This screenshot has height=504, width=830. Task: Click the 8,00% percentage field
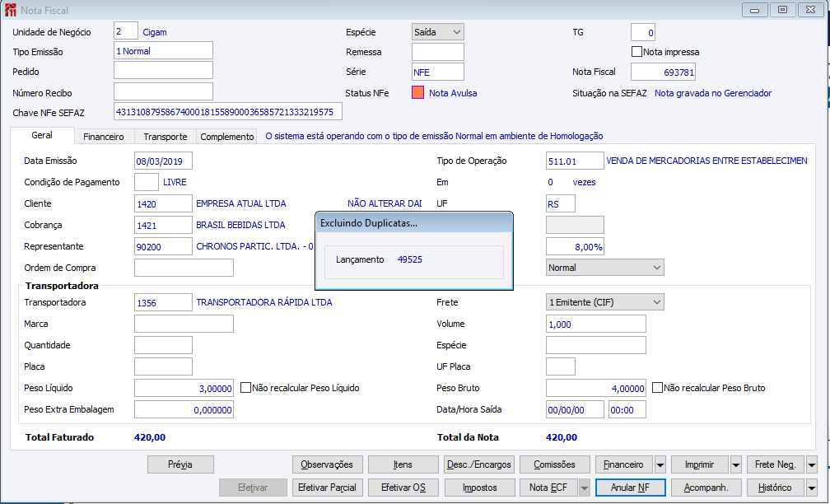click(x=575, y=246)
